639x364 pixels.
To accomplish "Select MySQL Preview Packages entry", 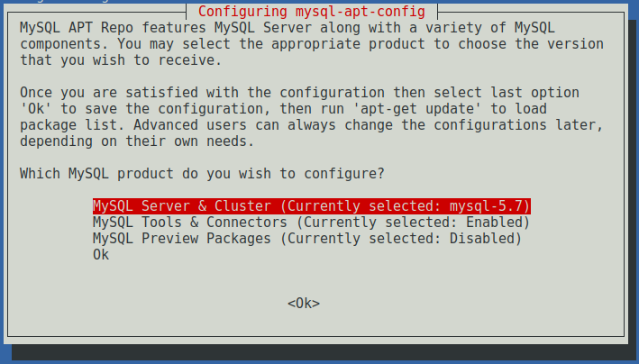I will click(180, 239).
